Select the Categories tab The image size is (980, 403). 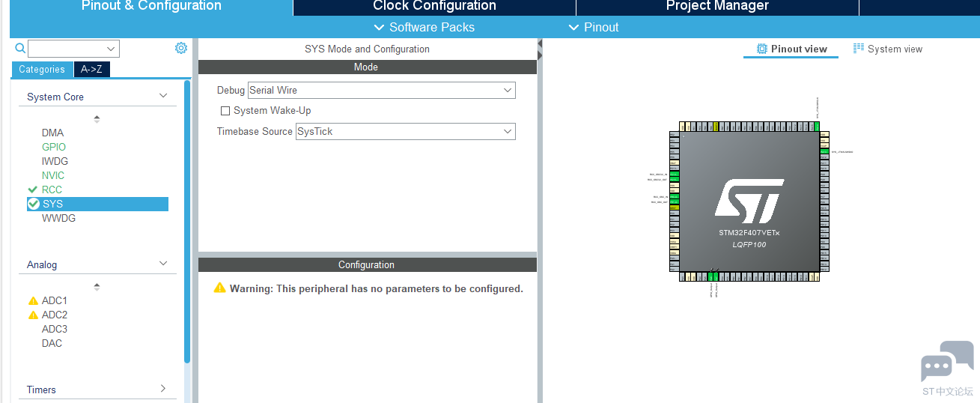pyautogui.click(x=42, y=70)
